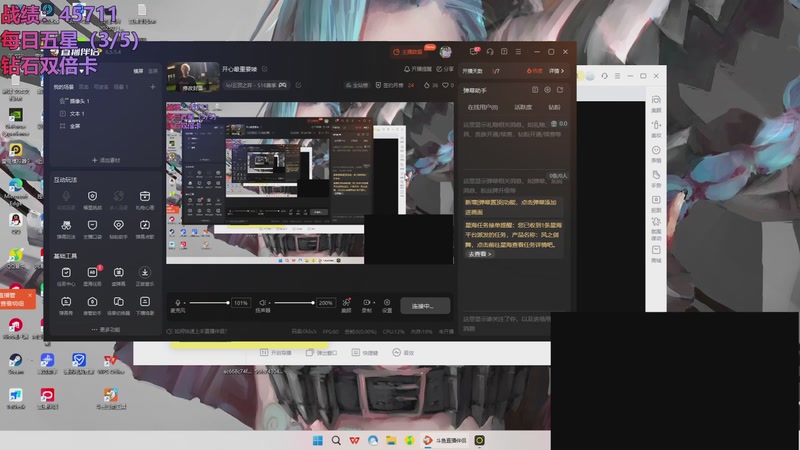Open 房管助手 room manager helper

coord(92,306)
